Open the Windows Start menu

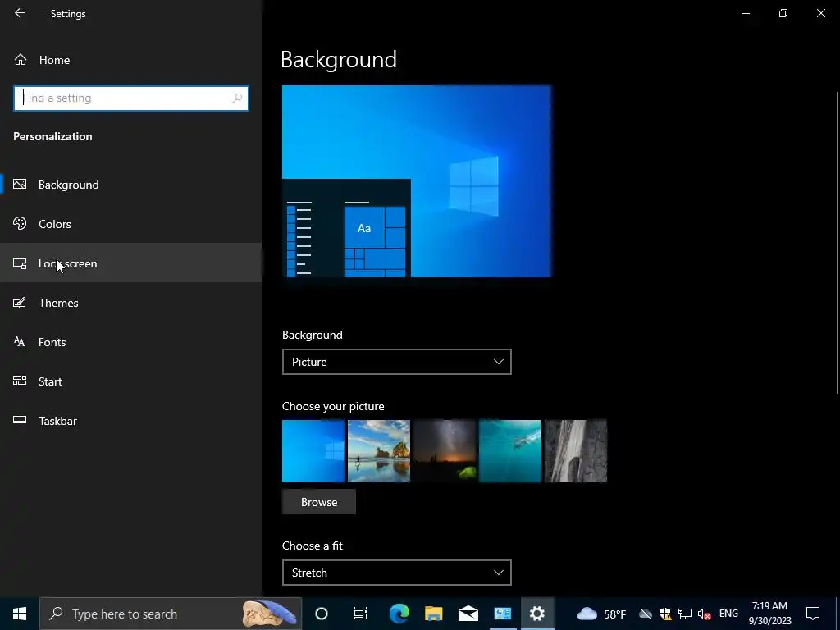[20, 614]
